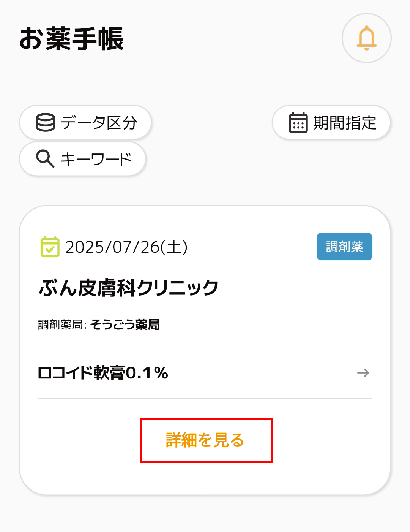The height and width of the screenshot is (532, 410).
Task: Tap the お薬手帳 page title
Action: click(71, 38)
